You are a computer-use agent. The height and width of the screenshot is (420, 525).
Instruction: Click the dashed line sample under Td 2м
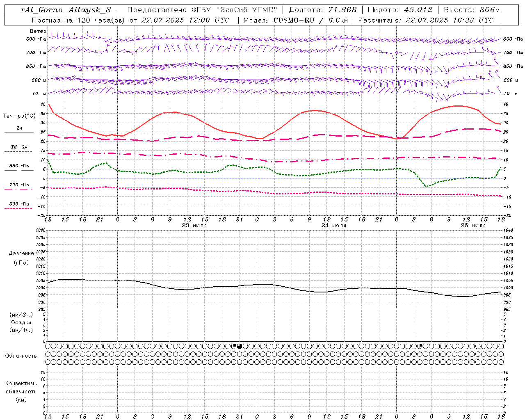[18, 151]
